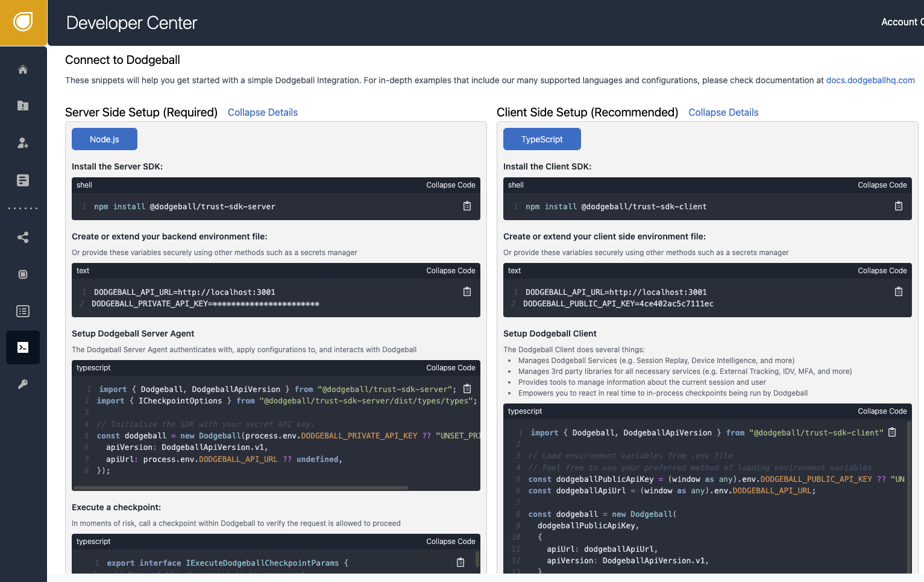Copy the Server Agent typescript snippet
924x582 pixels.
click(467, 389)
